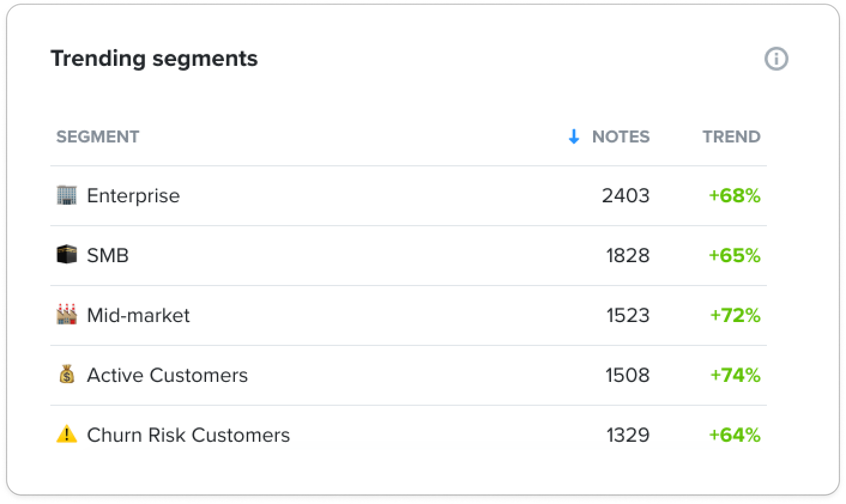Click the Trending segments heading
This screenshot has width=846, height=504.
click(154, 59)
